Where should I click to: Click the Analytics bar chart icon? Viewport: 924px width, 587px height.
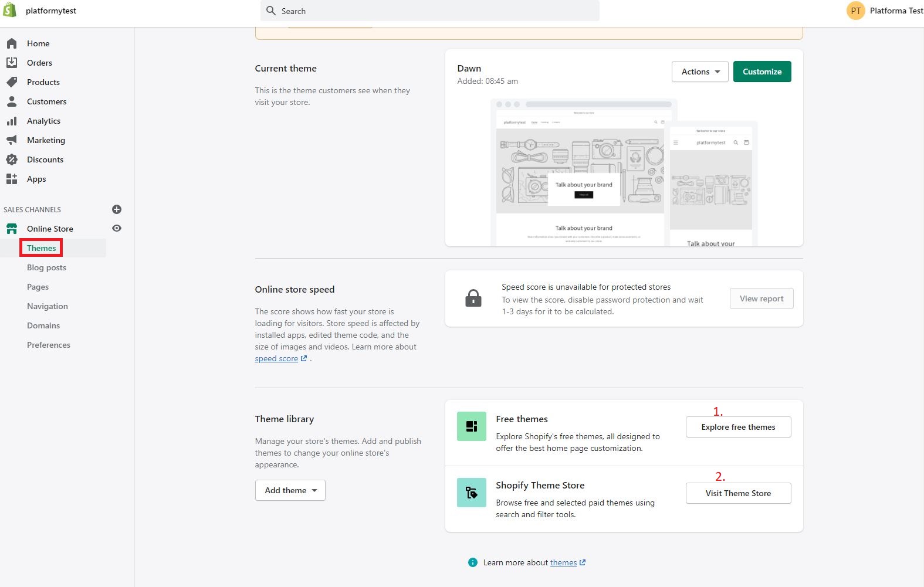(x=12, y=121)
